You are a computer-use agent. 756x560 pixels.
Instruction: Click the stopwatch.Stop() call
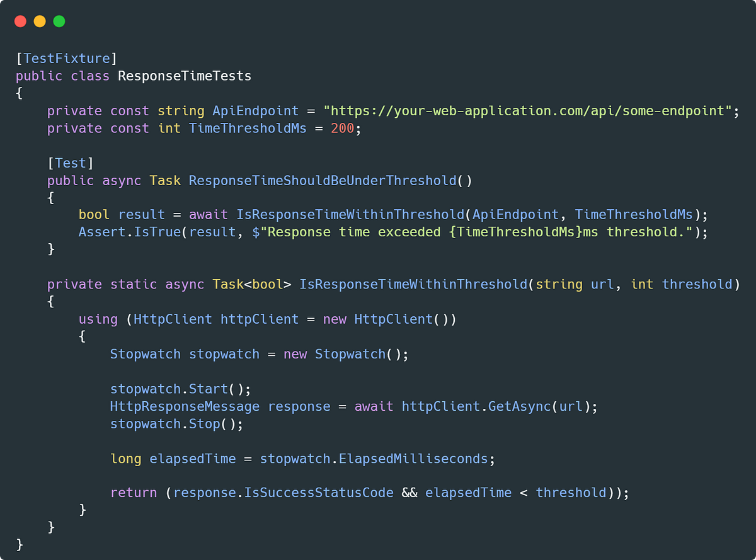[176, 424]
